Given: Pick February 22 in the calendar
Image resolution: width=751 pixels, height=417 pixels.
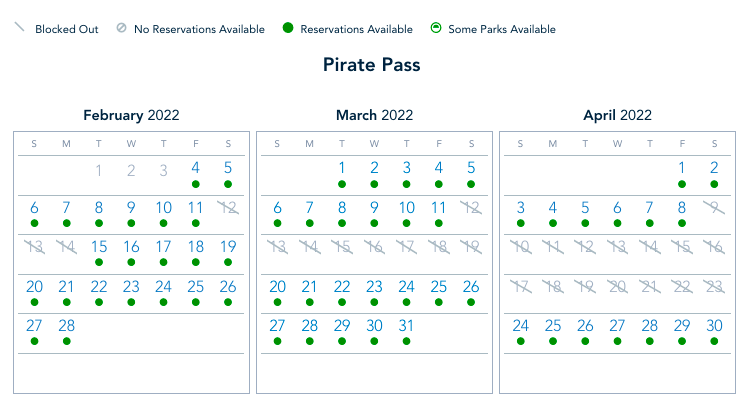Looking at the screenshot, I should (x=99, y=286).
